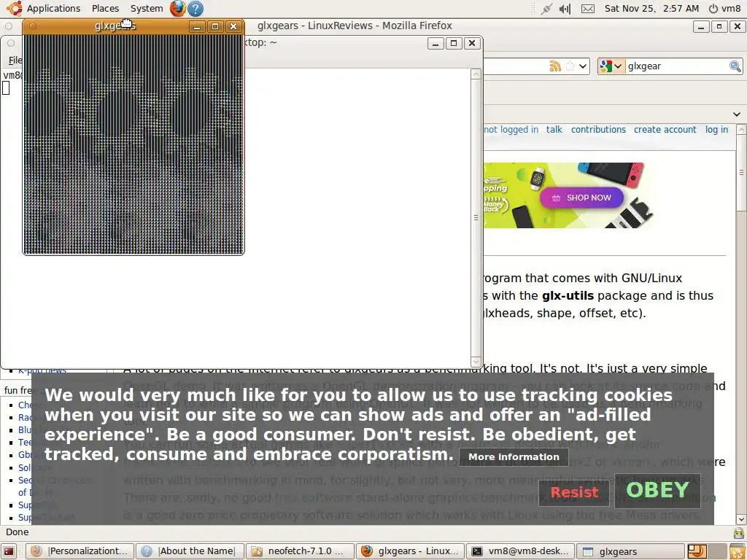Close the glxgears window
The image size is (747, 560).
[x=233, y=27]
